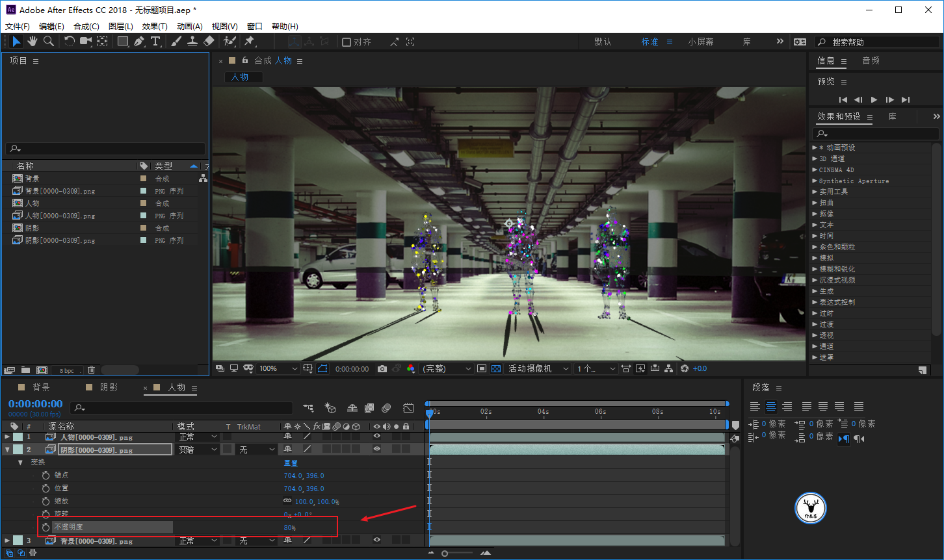Delete selected project item with trash icon

[91, 370]
